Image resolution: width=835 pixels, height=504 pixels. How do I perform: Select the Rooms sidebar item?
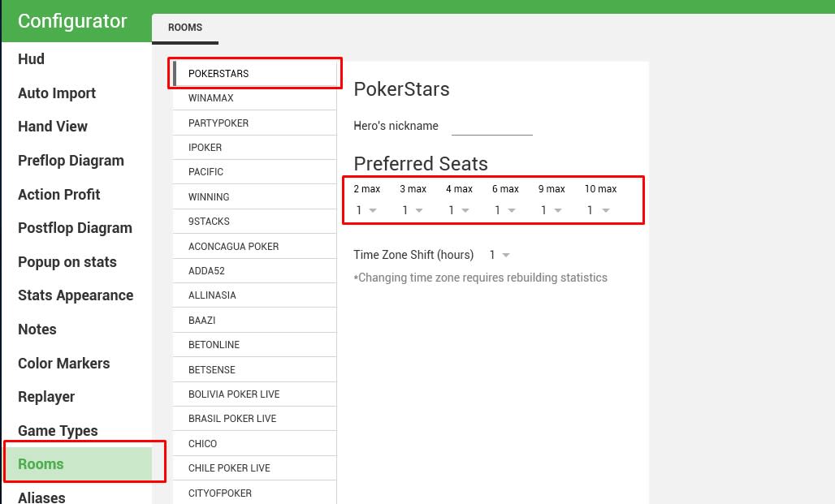(x=78, y=464)
